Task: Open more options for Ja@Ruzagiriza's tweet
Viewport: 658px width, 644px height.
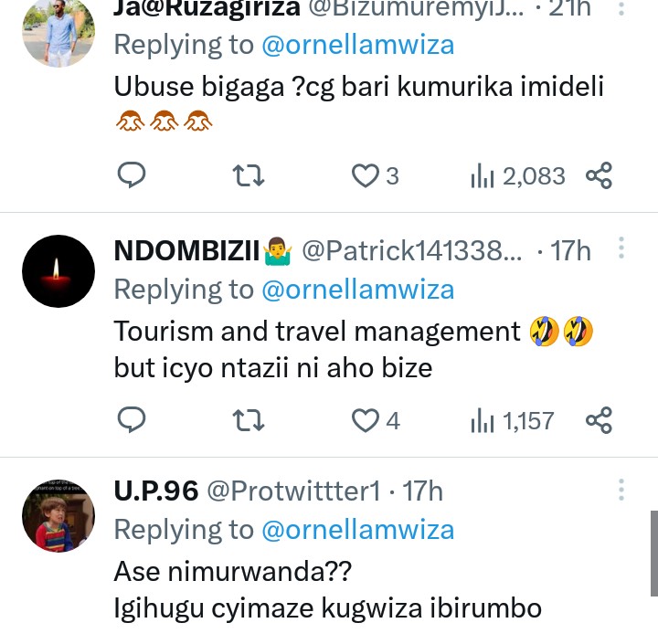Action: 621,11
